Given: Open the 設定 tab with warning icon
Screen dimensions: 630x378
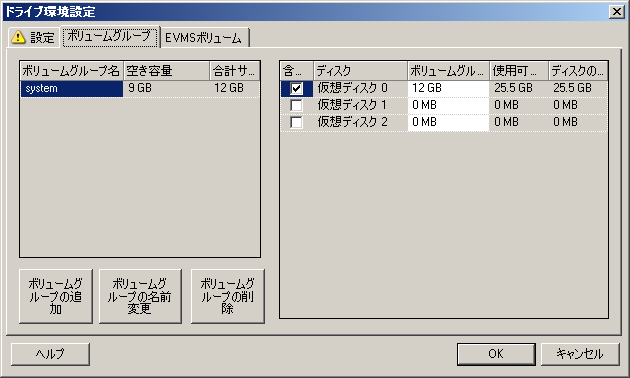Looking at the screenshot, I should (33, 37).
